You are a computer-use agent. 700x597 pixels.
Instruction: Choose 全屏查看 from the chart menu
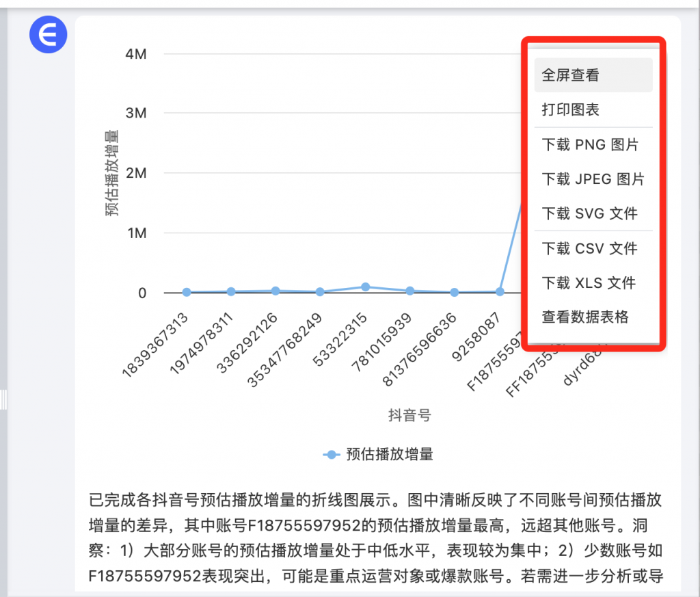[x=593, y=75]
